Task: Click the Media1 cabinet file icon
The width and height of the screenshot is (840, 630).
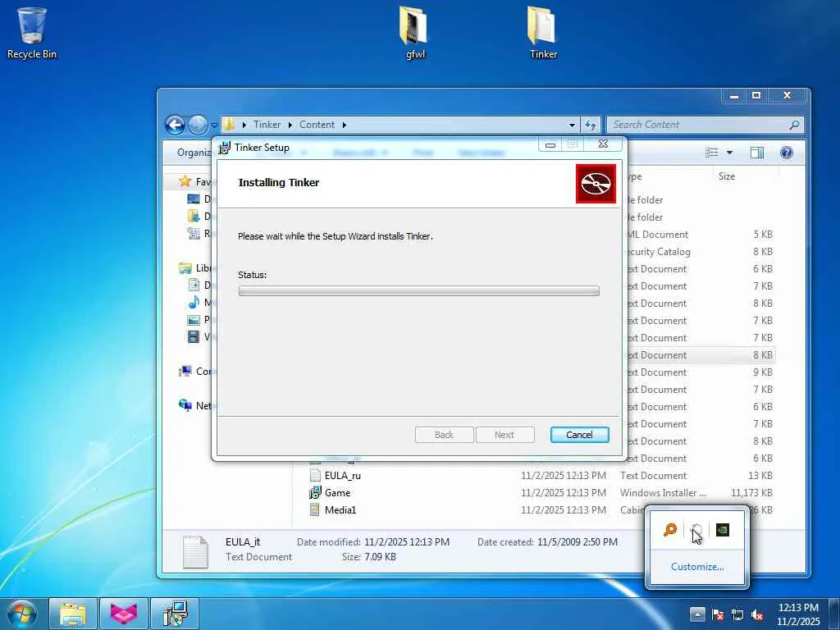Action: pos(315,510)
